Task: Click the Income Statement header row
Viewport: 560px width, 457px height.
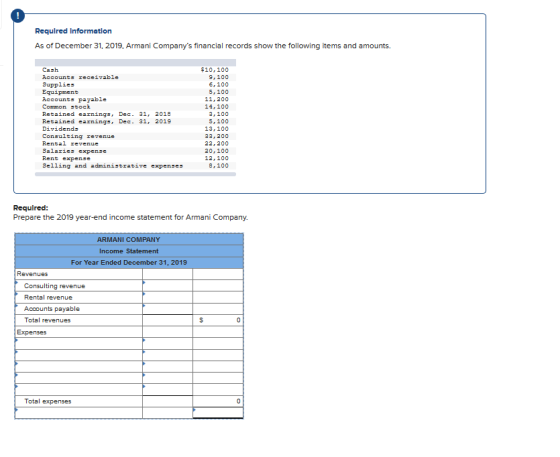Action: click(129, 251)
